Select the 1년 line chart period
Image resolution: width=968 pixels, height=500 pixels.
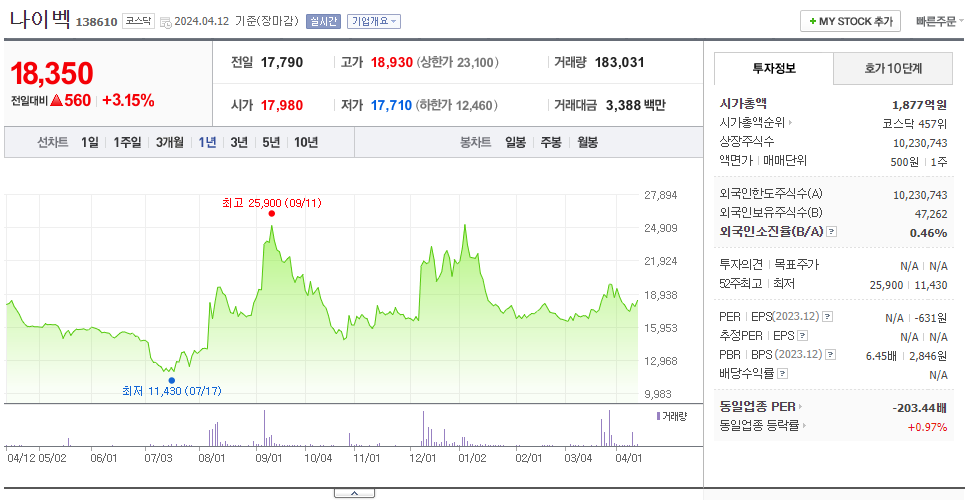click(207, 143)
